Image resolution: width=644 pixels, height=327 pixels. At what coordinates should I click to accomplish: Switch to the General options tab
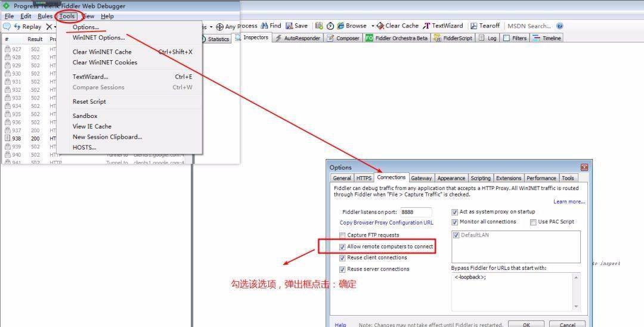tap(342, 178)
